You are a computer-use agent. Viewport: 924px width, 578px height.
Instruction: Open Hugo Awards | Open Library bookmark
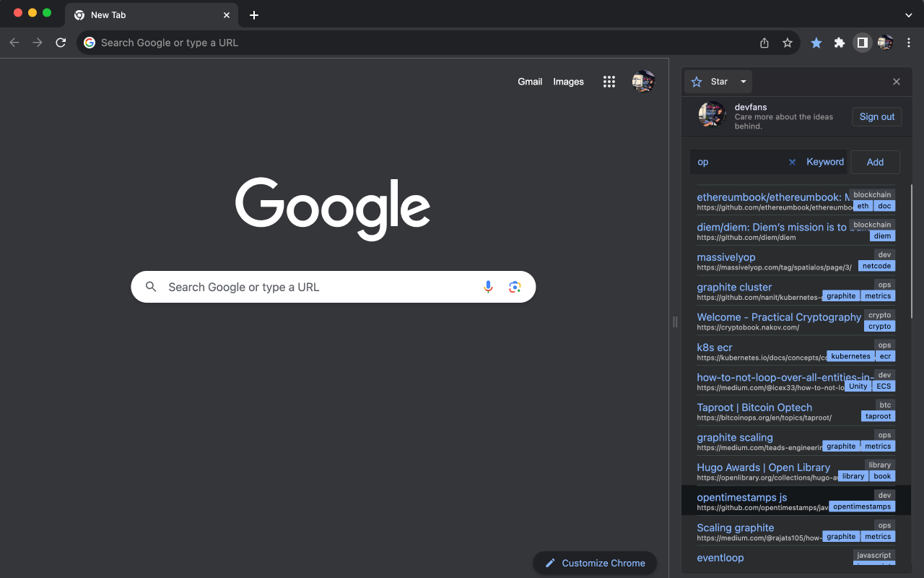764,467
